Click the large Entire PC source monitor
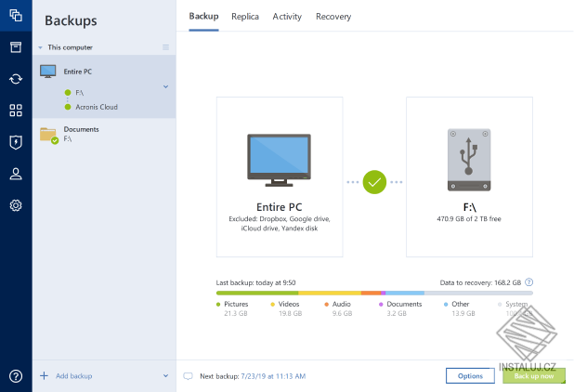The width and height of the screenshot is (574, 392). (x=279, y=160)
